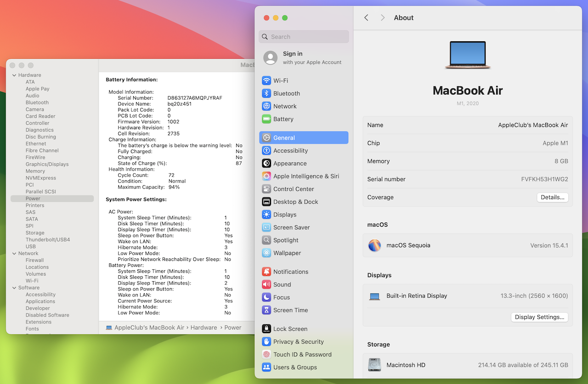The height and width of the screenshot is (384, 588).
Task: Open the Users & Groups icon
Action: tap(266, 367)
